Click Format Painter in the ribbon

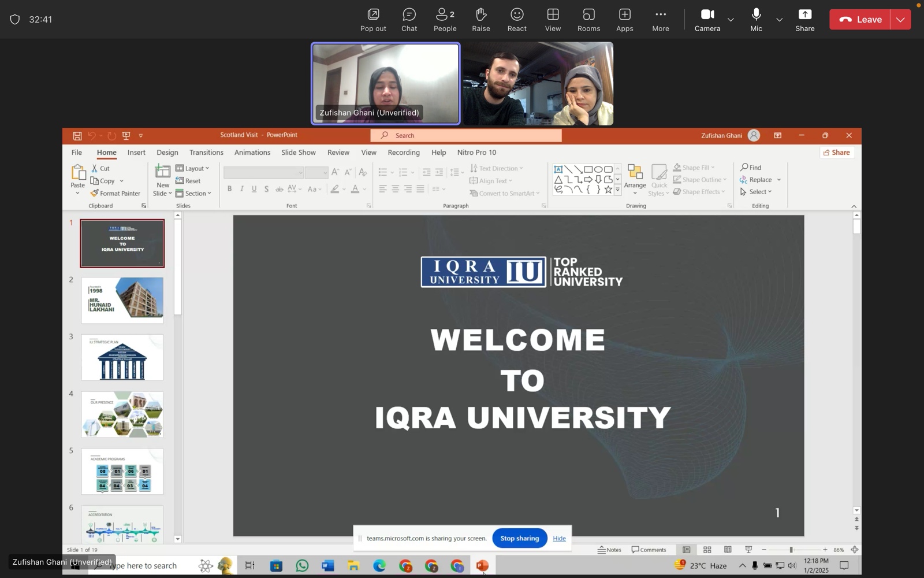coord(115,194)
